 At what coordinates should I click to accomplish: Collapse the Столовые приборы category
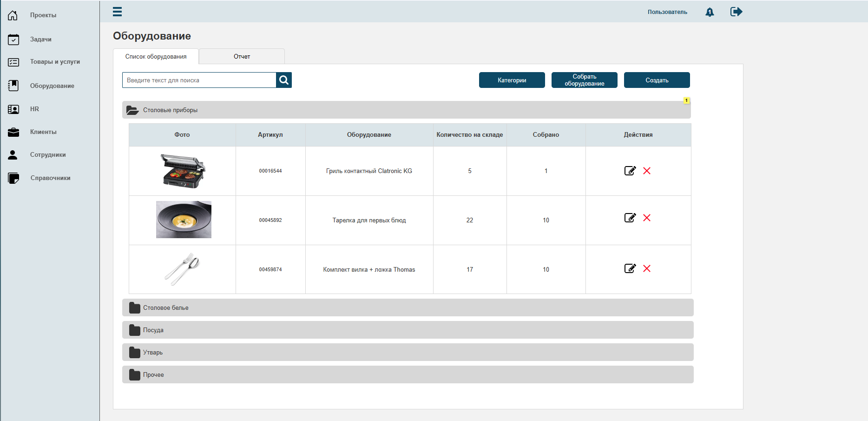point(407,110)
